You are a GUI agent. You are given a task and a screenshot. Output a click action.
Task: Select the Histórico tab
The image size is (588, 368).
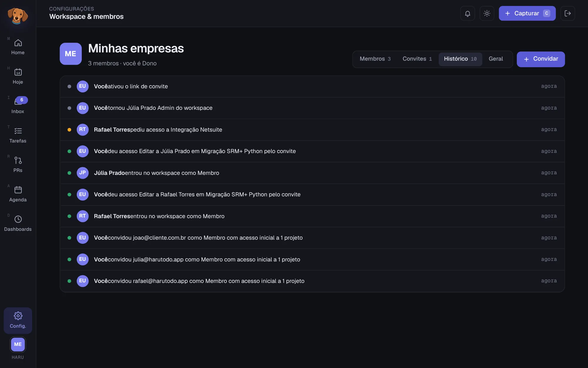pos(460,59)
